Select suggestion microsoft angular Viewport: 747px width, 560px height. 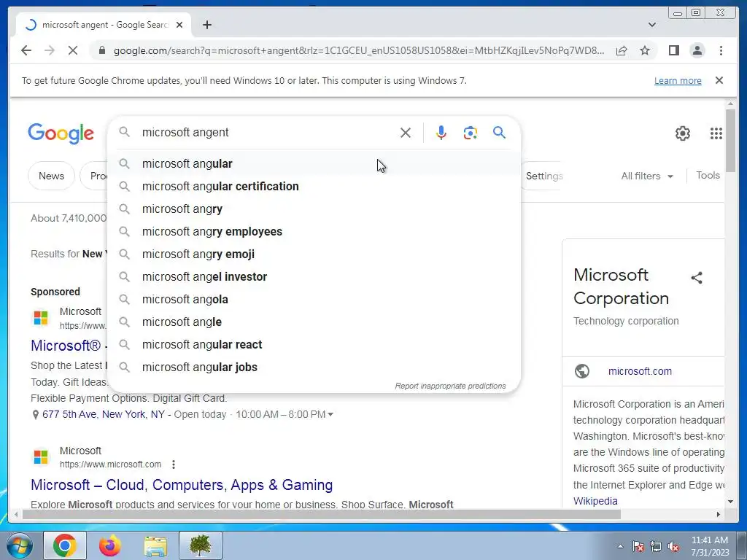pyautogui.click(x=314, y=164)
